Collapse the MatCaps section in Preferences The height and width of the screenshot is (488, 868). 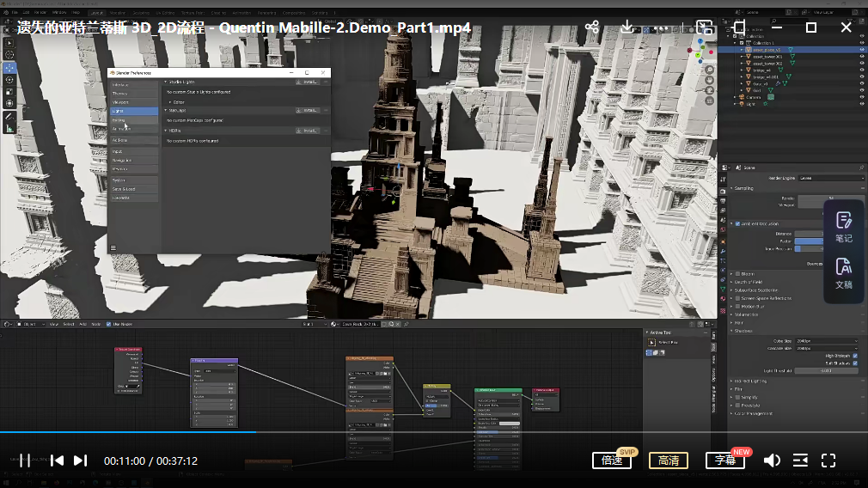click(x=166, y=110)
